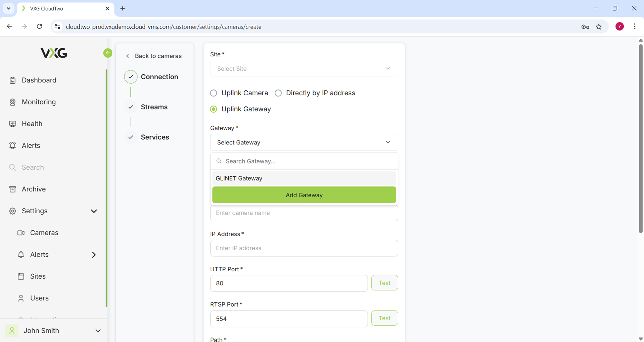Click the Cameras icon in Settings
The height and width of the screenshot is (342, 644).
[21, 233]
